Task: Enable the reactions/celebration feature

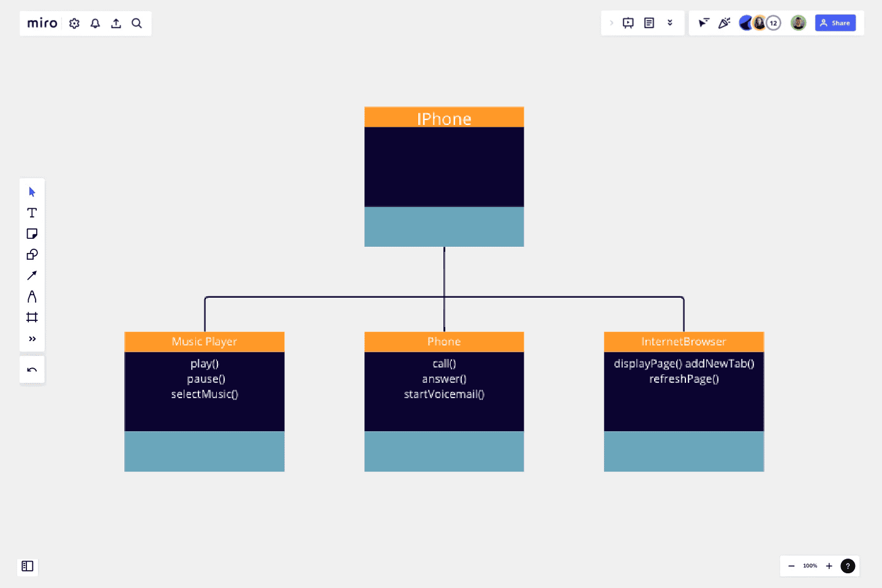Action: pos(724,23)
